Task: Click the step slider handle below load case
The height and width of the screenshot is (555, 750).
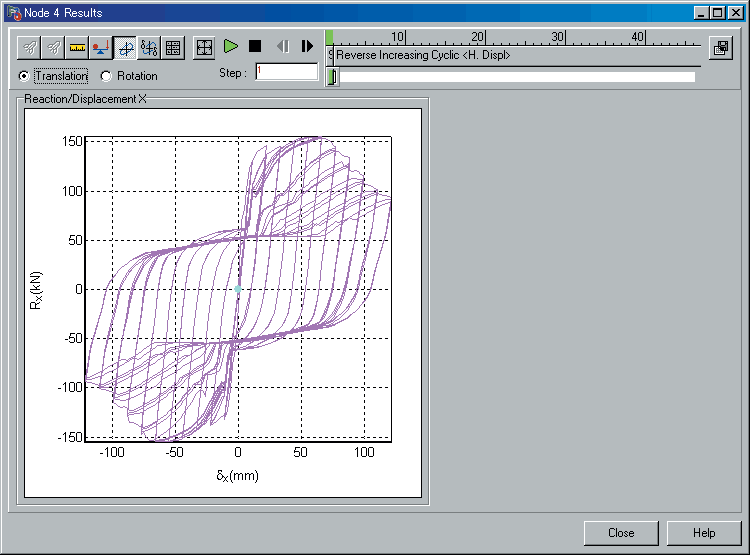Action: tap(333, 76)
